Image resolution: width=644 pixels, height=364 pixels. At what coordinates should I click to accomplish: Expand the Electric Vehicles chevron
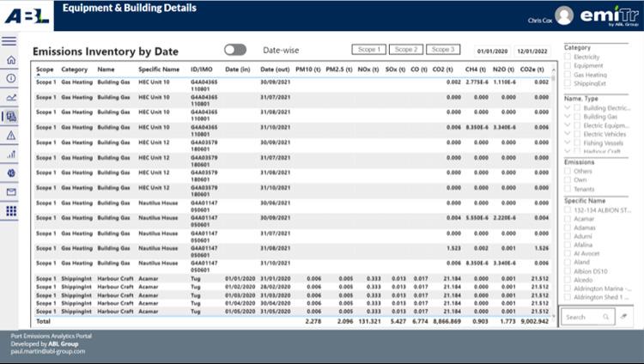click(x=568, y=134)
